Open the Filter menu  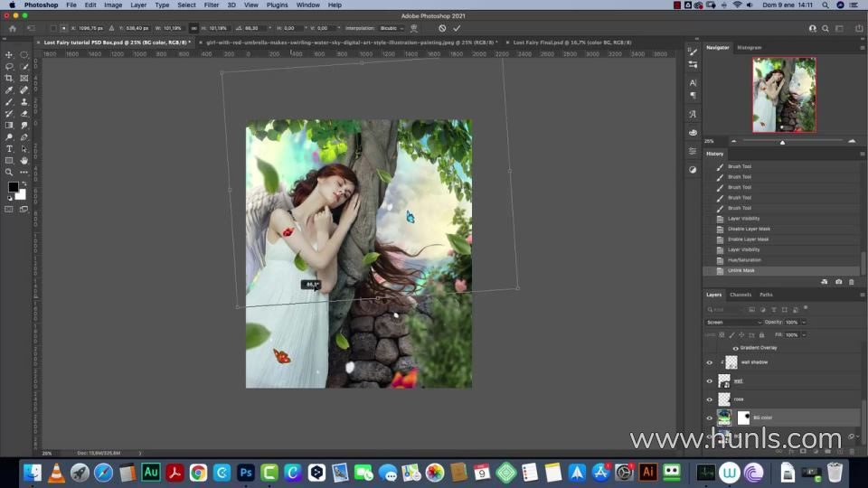point(211,5)
